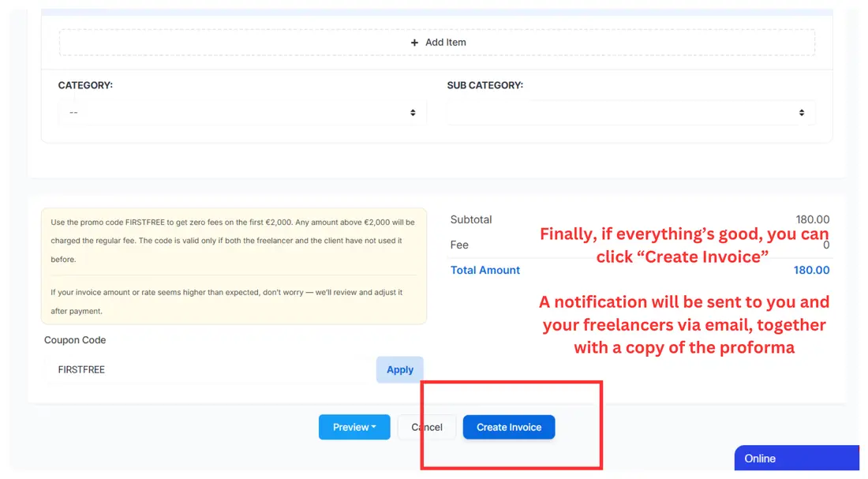The width and height of the screenshot is (868, 479).
Task: Select the SUB CATEGORY: heading
Action: pos(485,85)
